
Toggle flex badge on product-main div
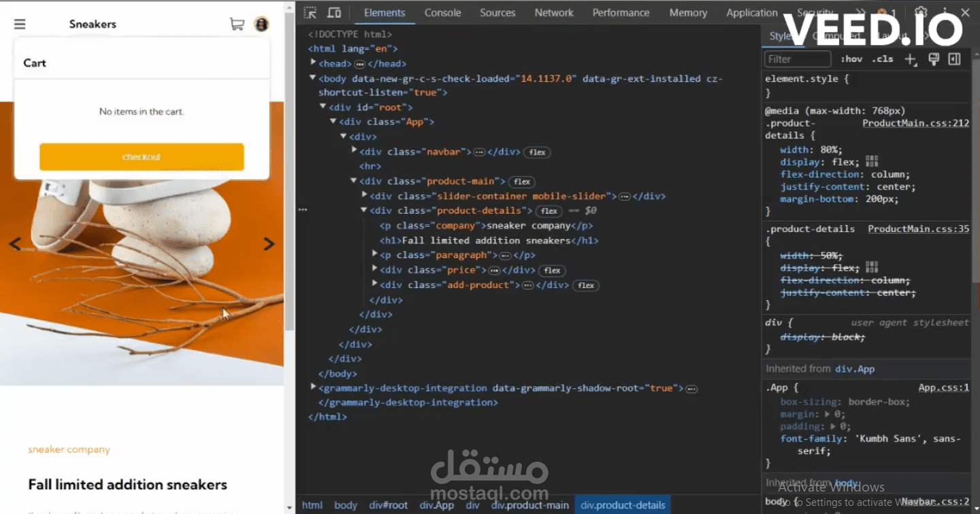click(522, 182)
